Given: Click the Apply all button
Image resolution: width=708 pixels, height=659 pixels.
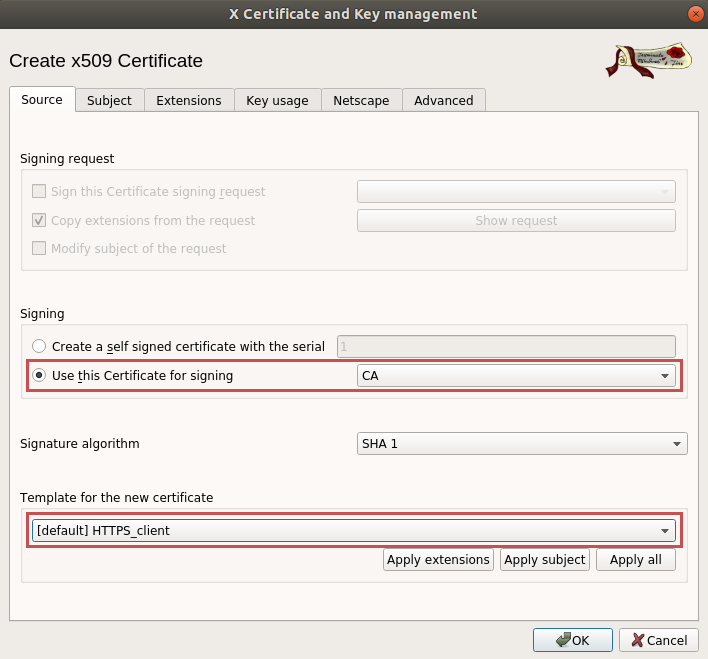Looking at the screenshot, I should 635,560.
